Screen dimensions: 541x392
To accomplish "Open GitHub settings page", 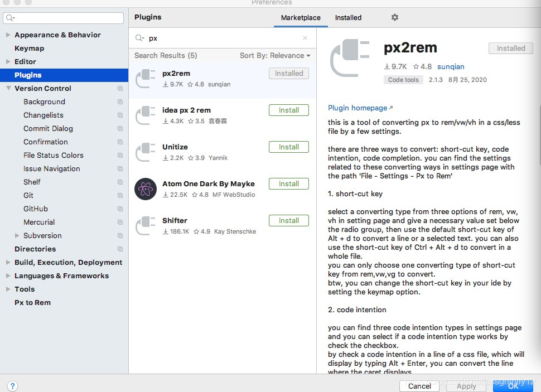I will click(36, 209).
